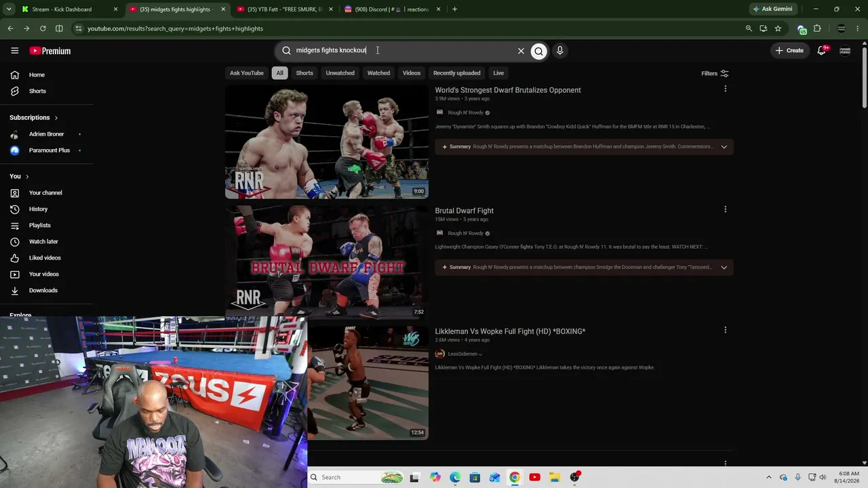Image resolution: width=868 pixels, height=488 pixels.
Task: Play the Brutal Dwarf Fight thumbnail
Action: point(327,262)
